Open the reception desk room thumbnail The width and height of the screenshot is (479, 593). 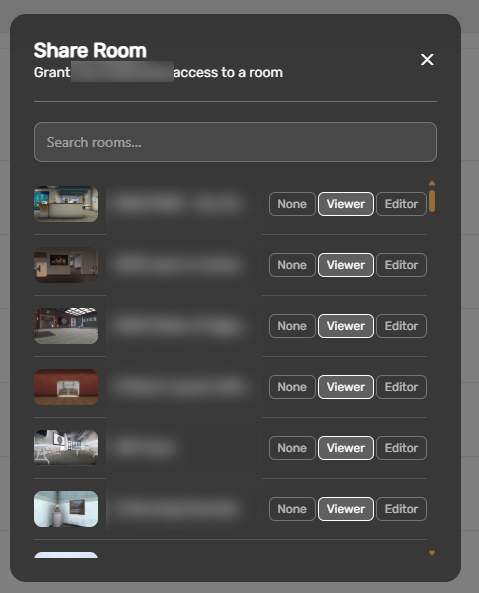[x=66, y=204]
